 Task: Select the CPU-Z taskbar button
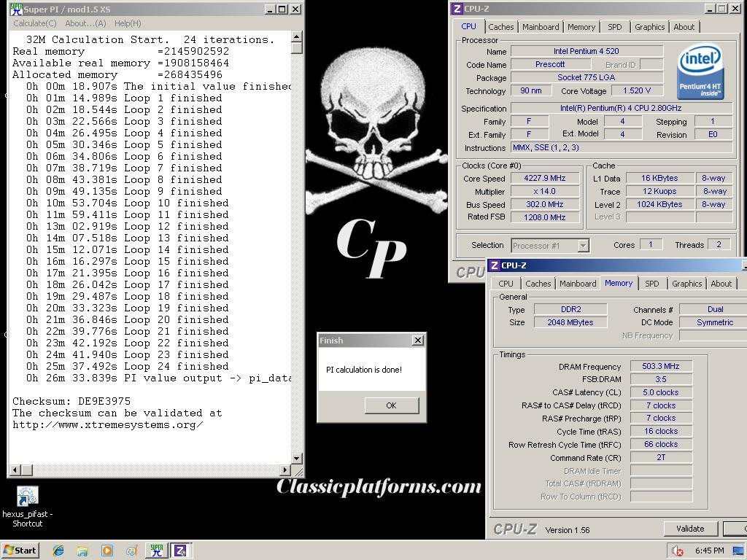pos(181,551)
